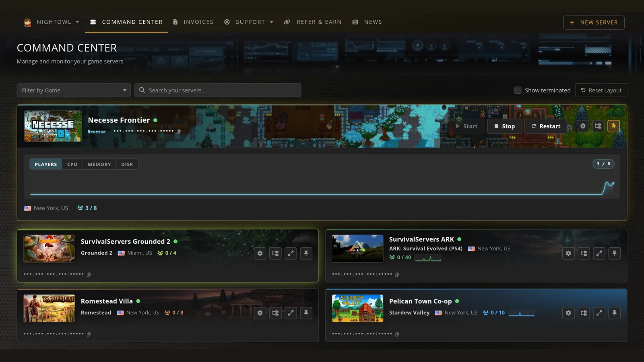Pin SurvivalServers ARK server
644x362 pixels.
click(614, 253)
